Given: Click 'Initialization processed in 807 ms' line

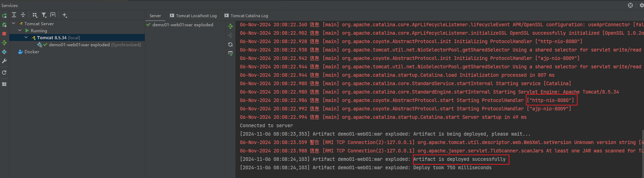Looking at the screenshot, I should (397, 75).
